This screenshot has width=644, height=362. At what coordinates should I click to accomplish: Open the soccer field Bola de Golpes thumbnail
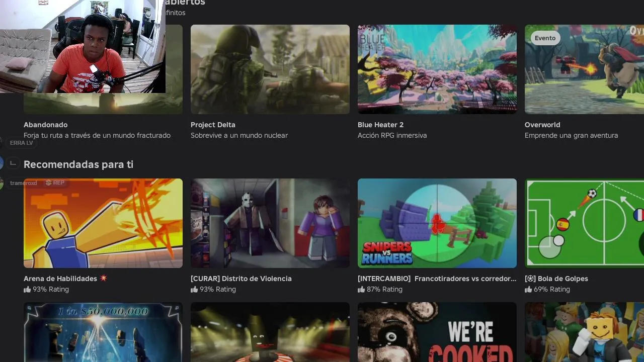tap(584, 223)
